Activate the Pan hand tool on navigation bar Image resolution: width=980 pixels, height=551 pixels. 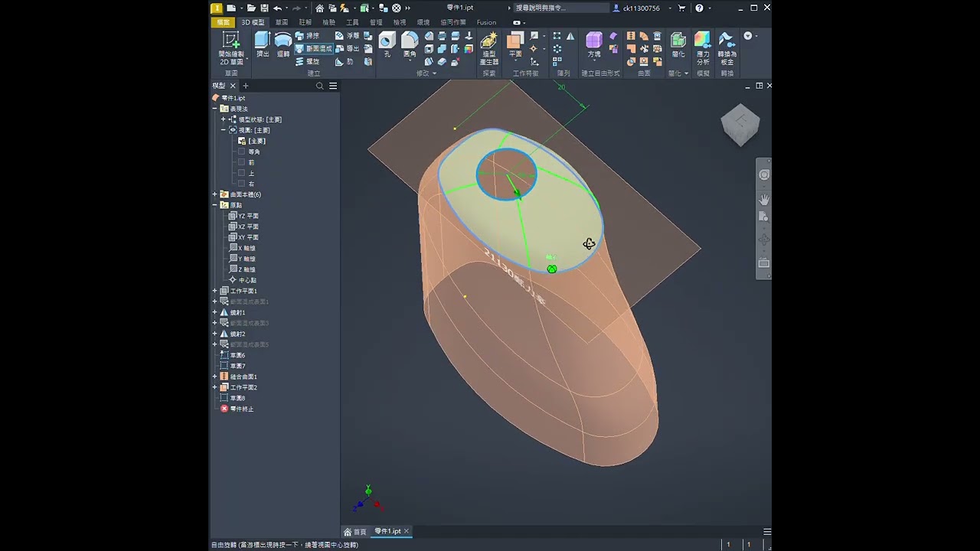click(x=764, y=199)
